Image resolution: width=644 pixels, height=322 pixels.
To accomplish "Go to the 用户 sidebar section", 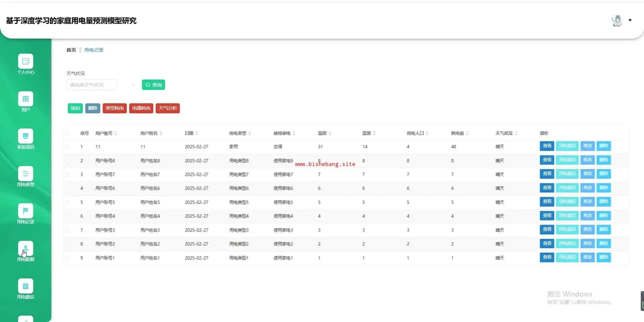I will [25, 102].
